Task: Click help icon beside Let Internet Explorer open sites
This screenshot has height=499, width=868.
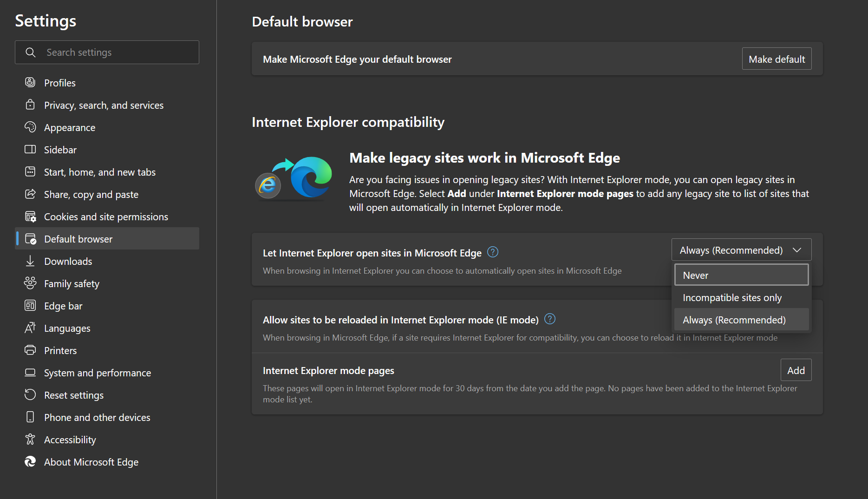Action: pyautogui.click(x=493, y=252)
